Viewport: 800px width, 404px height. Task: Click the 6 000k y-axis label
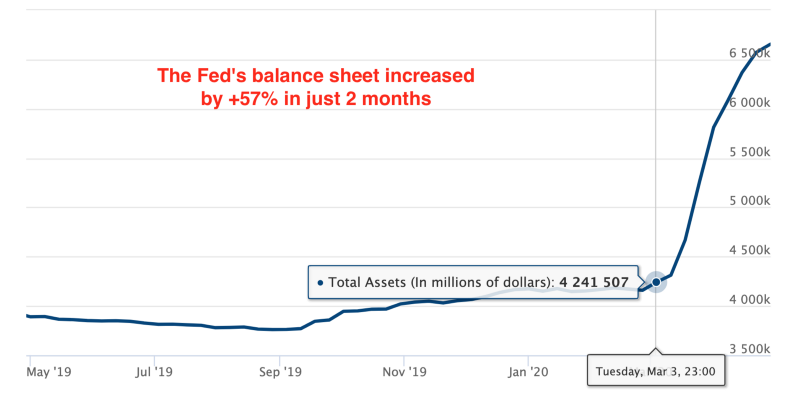point(749,103)
